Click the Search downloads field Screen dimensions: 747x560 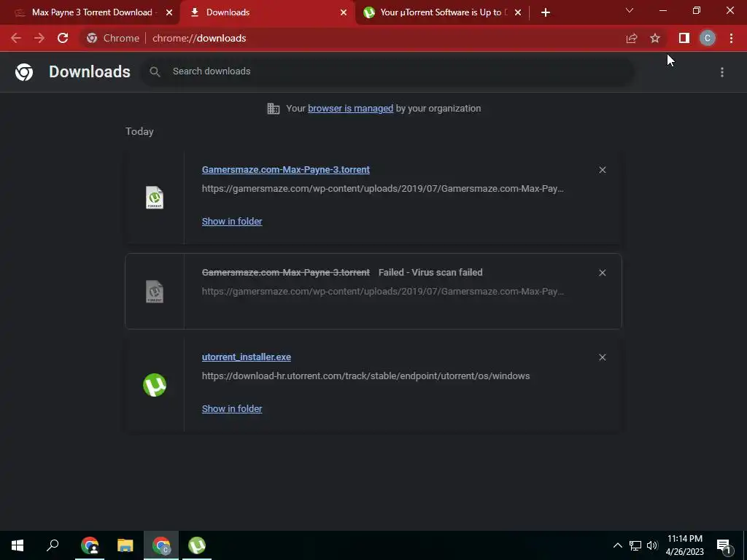pyautogui.click(x=388, y=71)
